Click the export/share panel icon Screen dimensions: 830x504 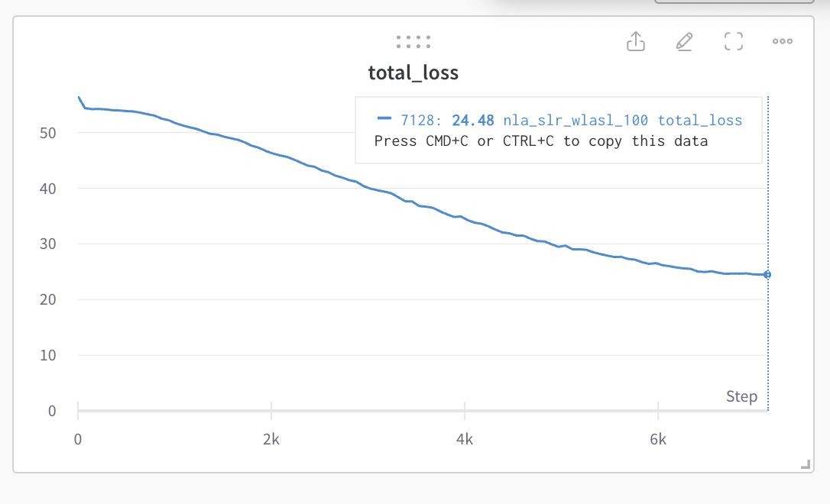point(636,41)
